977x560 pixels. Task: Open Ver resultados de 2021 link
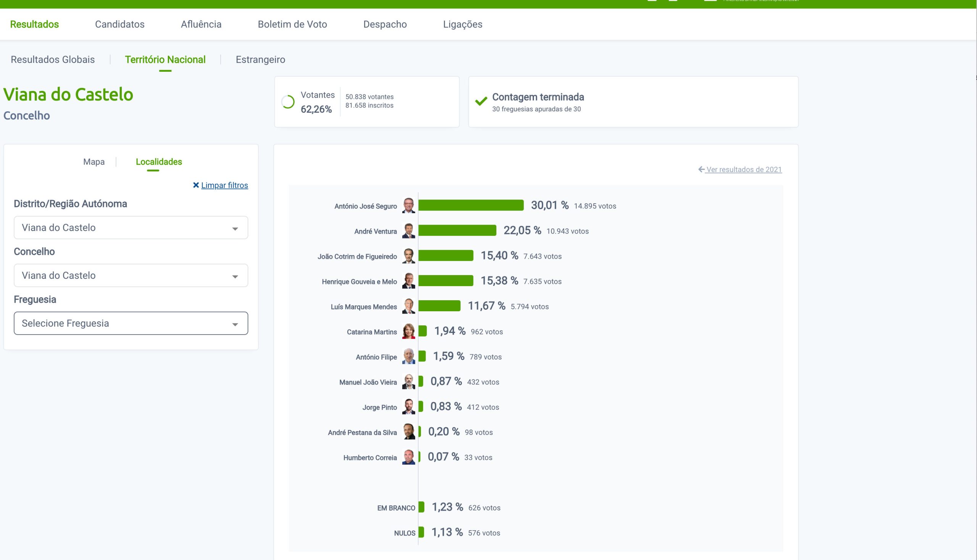(743, 170)
